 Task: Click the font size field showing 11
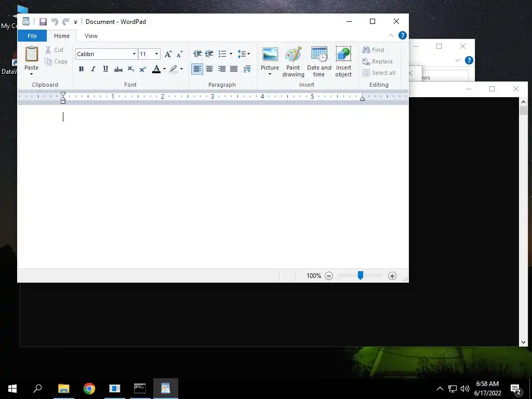146,54
